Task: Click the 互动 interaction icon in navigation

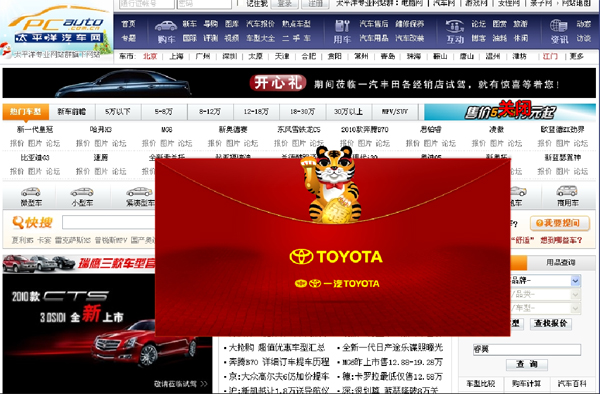Action: [x=455, y=26]
